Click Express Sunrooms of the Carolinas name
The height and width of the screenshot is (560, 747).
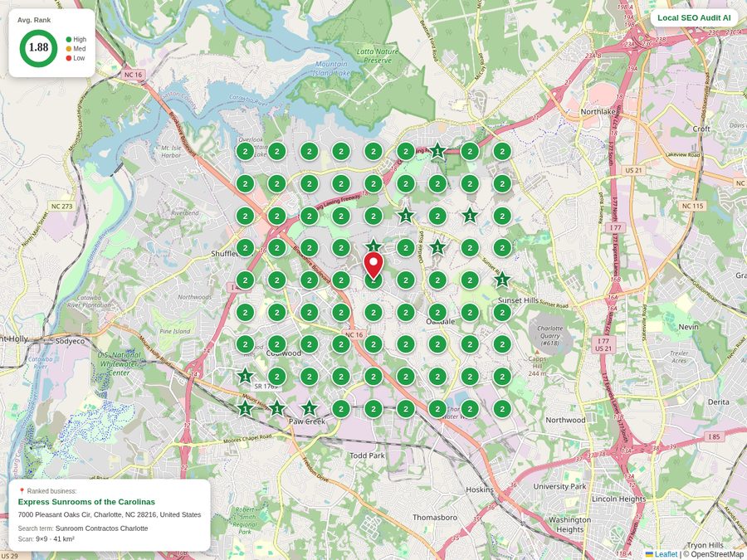click(86, 501)
